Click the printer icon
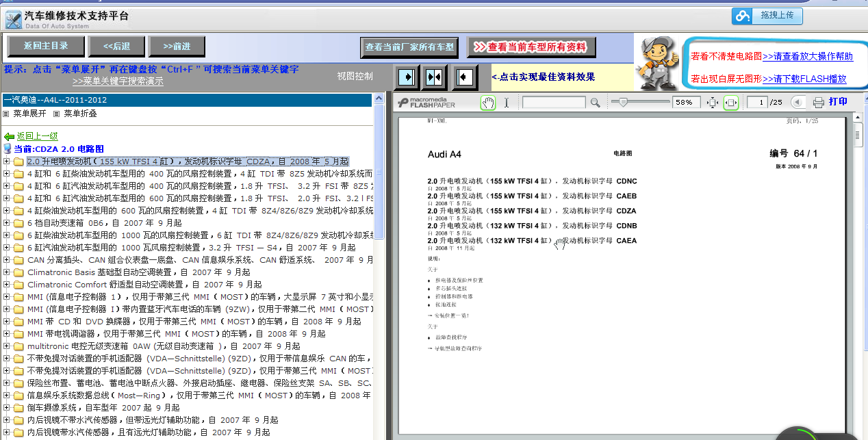The height and width of the screenshot is (440, 868). (819, 103)
